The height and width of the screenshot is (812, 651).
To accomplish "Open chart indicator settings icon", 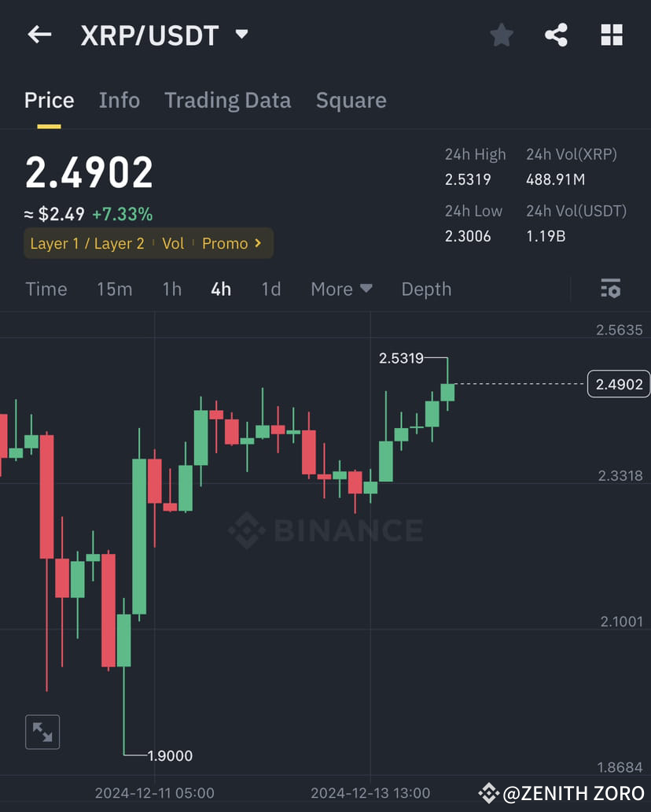I will [x=611, y=289].
